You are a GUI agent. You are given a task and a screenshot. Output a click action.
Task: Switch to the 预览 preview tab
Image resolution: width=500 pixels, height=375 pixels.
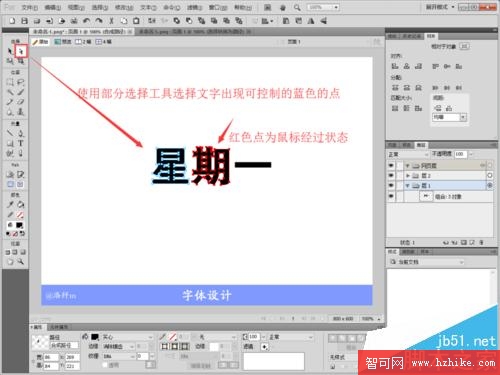tap(63, 42)
